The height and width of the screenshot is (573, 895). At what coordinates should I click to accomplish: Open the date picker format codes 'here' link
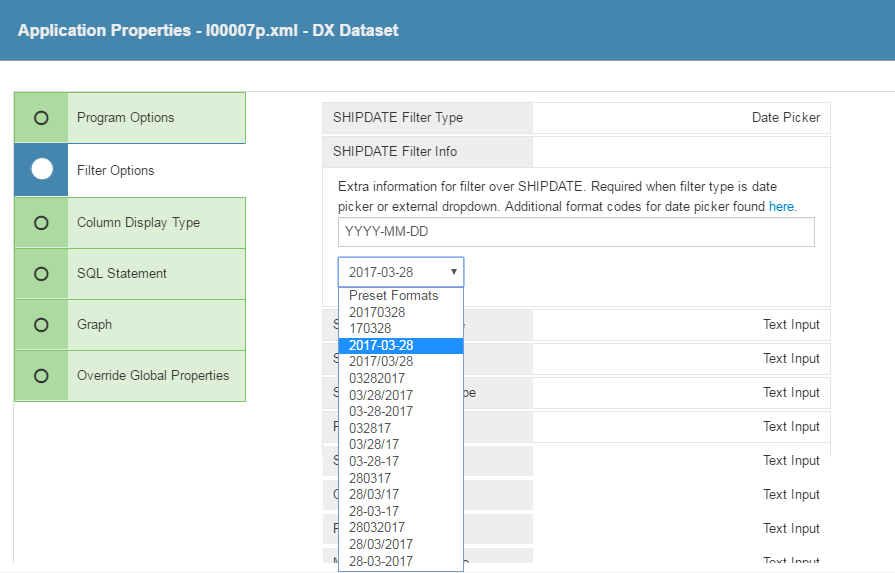[x=781, y=206]
